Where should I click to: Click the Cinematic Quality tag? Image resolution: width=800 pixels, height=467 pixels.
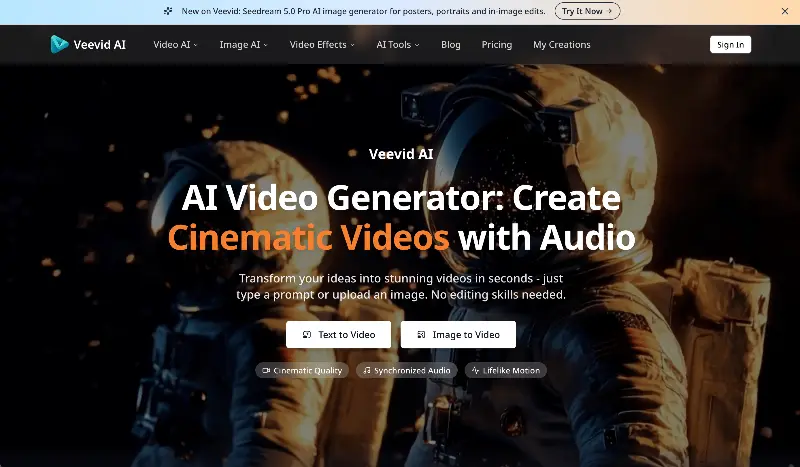point(302,371)
